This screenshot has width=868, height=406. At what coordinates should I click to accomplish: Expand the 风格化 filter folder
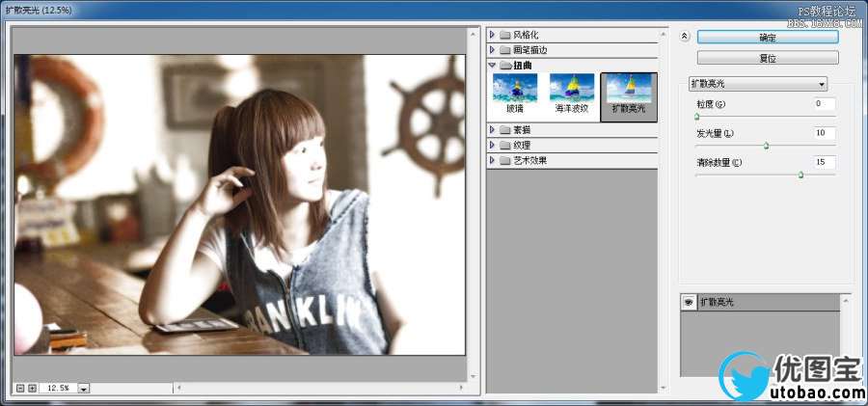coord(492,35)
